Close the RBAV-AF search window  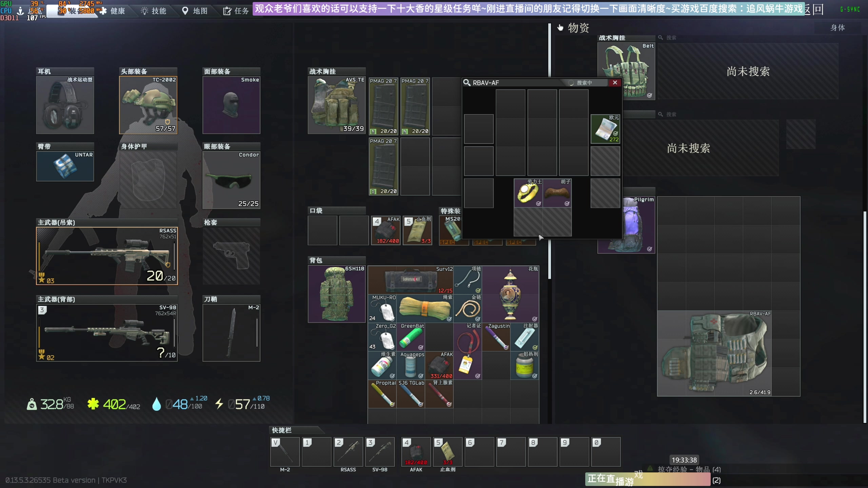(x=615, y=82)
